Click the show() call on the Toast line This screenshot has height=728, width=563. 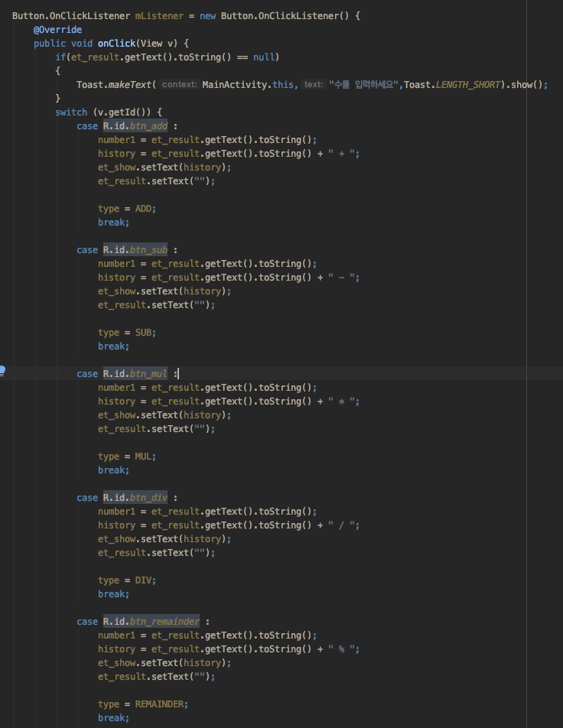[x=526, y=84]
